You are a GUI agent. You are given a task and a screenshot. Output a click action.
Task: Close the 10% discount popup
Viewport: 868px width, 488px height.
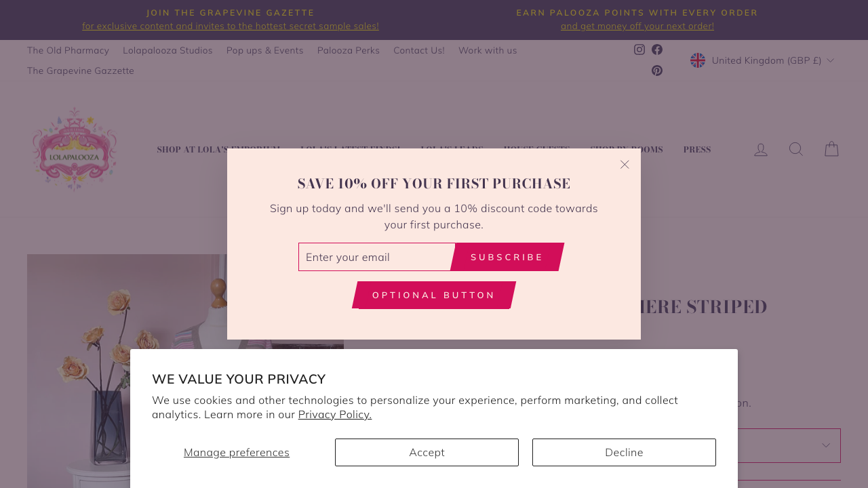coord(623,164)
